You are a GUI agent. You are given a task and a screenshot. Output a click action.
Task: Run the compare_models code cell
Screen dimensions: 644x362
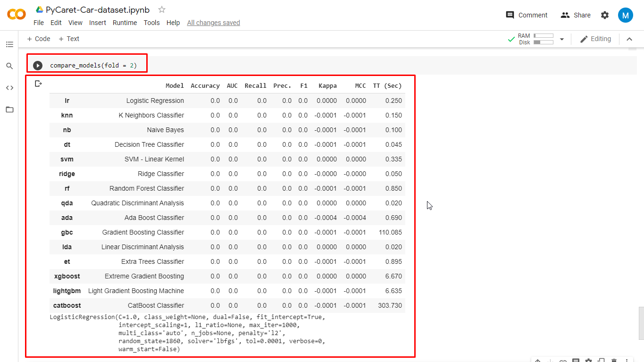[x=38, y=66]
